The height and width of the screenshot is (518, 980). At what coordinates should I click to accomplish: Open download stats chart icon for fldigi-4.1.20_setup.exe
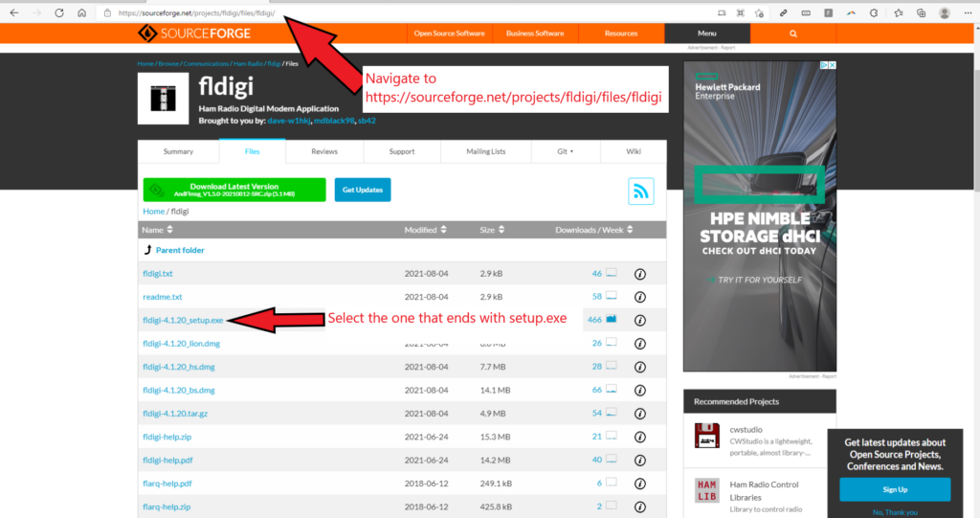pyautogui.click(x=612, y=319)
